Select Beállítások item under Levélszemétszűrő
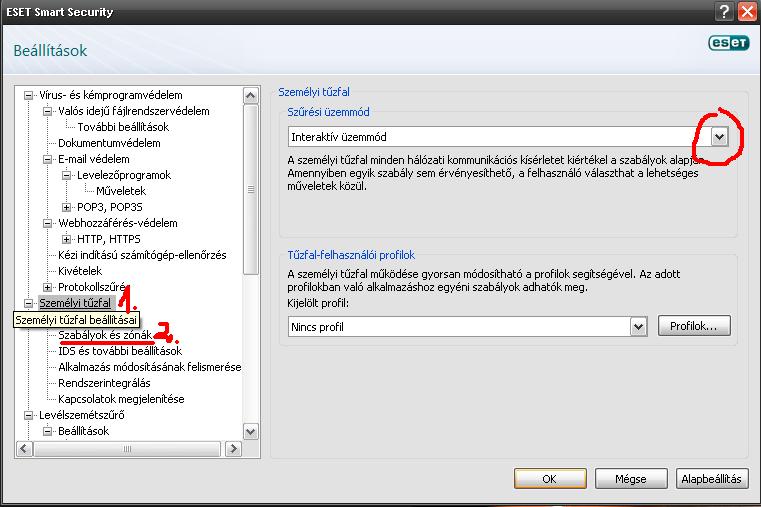Screen dimensions: 761x507 [x=83, y=431]
